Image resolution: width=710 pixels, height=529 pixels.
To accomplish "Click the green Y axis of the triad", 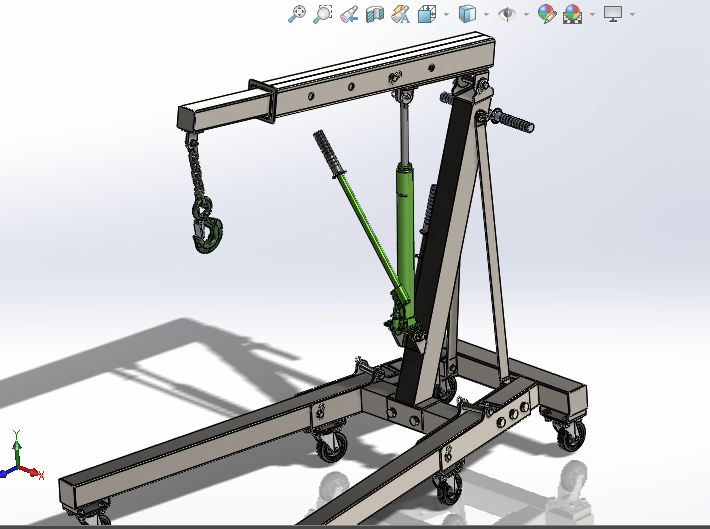I will [17, 451].
